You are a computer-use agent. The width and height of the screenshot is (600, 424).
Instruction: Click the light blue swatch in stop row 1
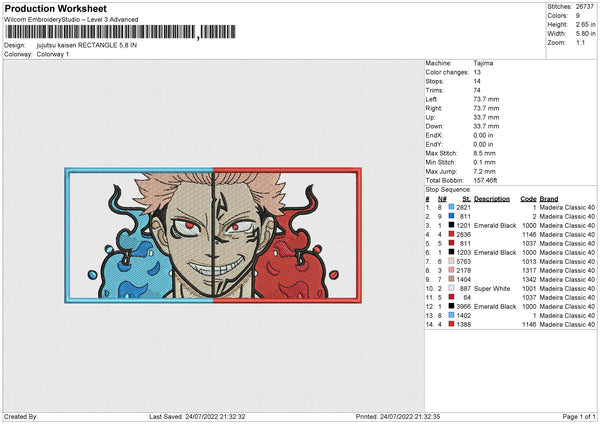[x=452, y=207]
